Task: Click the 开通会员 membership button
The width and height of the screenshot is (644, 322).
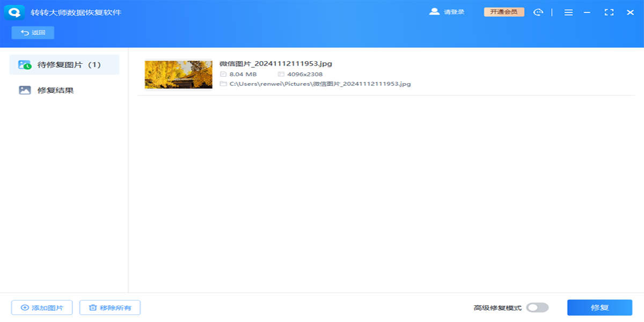Action: [503, 12]
